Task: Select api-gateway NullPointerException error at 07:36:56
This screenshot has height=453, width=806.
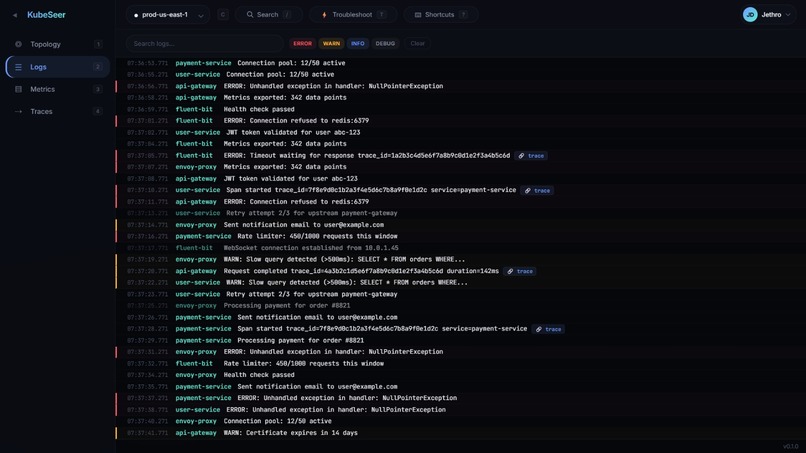Action: (x=461, y=86)
